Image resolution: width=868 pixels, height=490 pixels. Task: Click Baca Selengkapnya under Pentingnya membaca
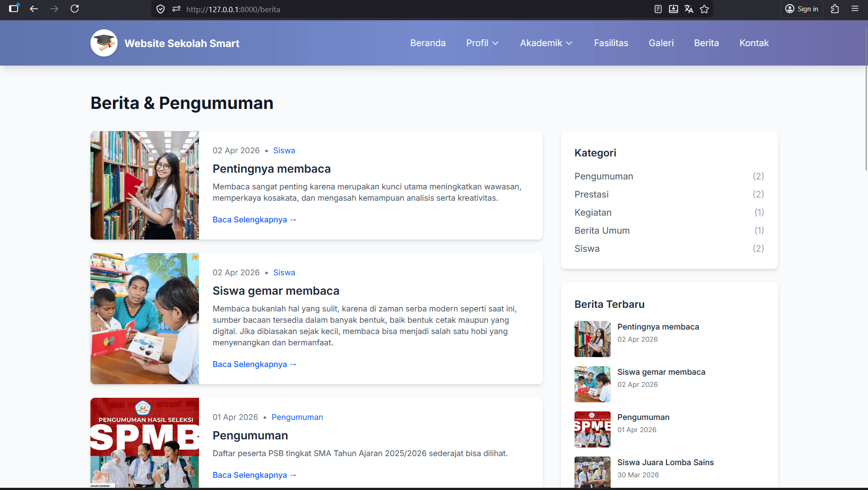[254, 220]
